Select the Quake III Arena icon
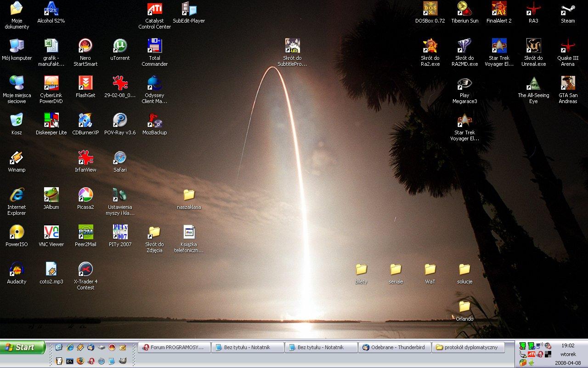This screenshot has width=588, height=368. click(x=568, y=52)
